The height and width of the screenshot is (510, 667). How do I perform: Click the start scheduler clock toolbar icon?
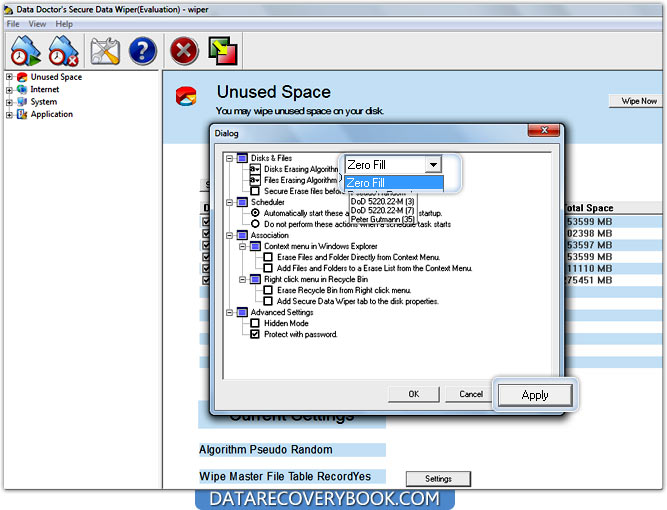tap(26, 51)
